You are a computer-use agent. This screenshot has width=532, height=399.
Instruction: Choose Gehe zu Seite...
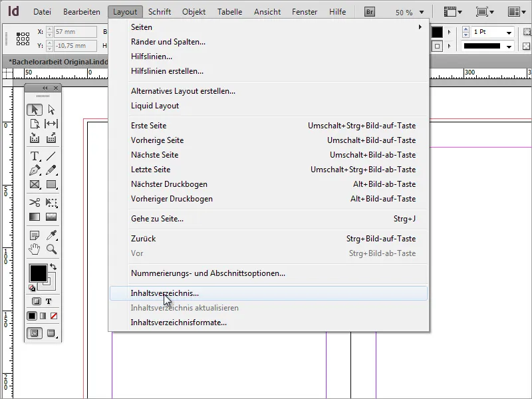(269, 219)
